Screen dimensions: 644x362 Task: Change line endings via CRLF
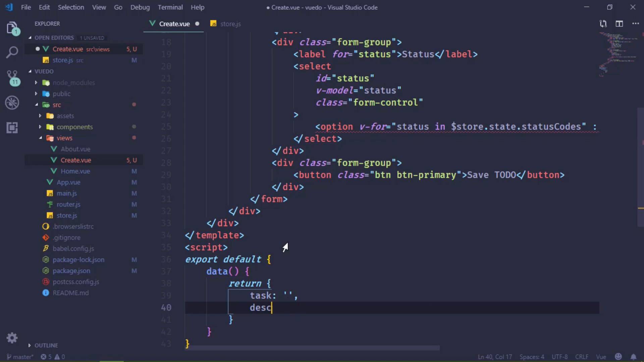(582, 357)
